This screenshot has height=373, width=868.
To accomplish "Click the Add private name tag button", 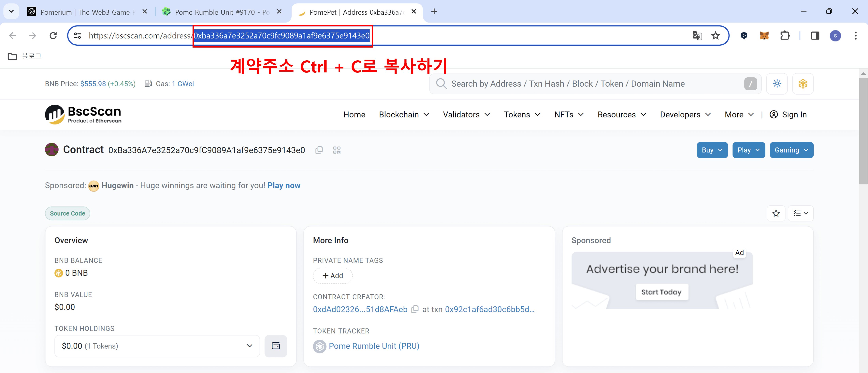I will pos(333,276).
